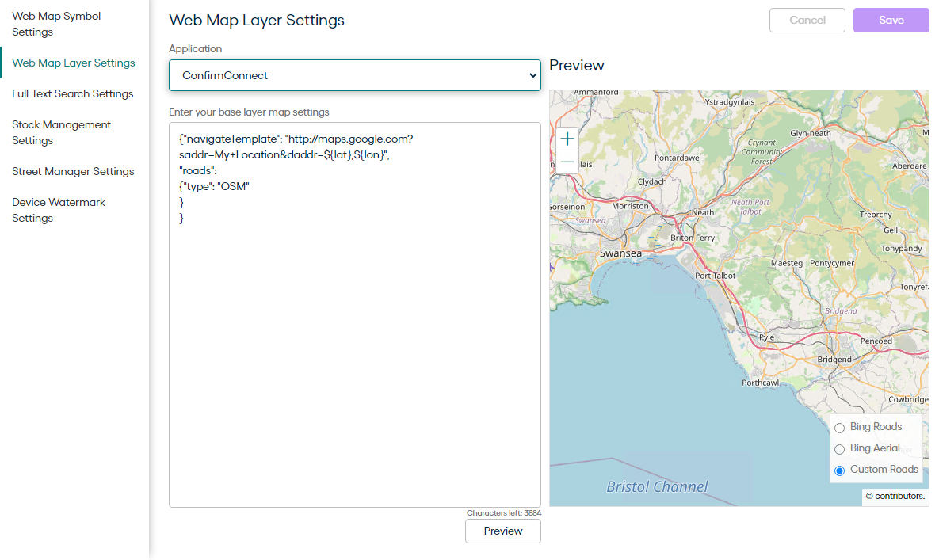The height and width of the screenshot is (560, 939).
Task: Switch to the Custom Roads base layer
Action: pos(839,470)
